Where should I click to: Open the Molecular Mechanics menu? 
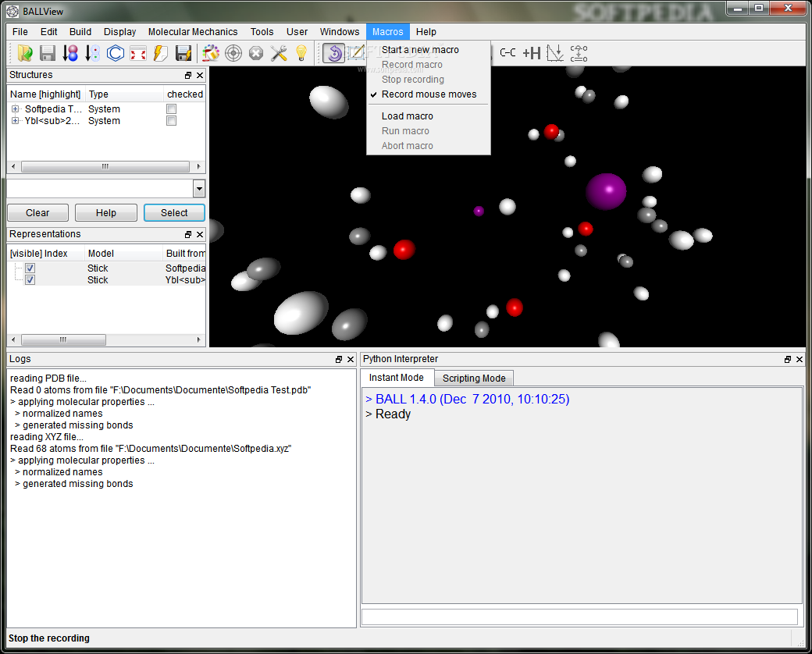coord(193,31)
